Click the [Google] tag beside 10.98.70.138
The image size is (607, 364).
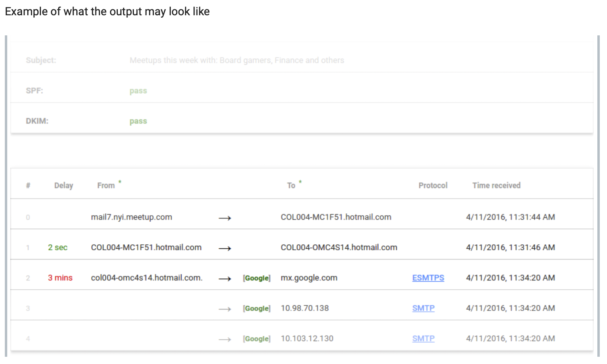point(256,309)
